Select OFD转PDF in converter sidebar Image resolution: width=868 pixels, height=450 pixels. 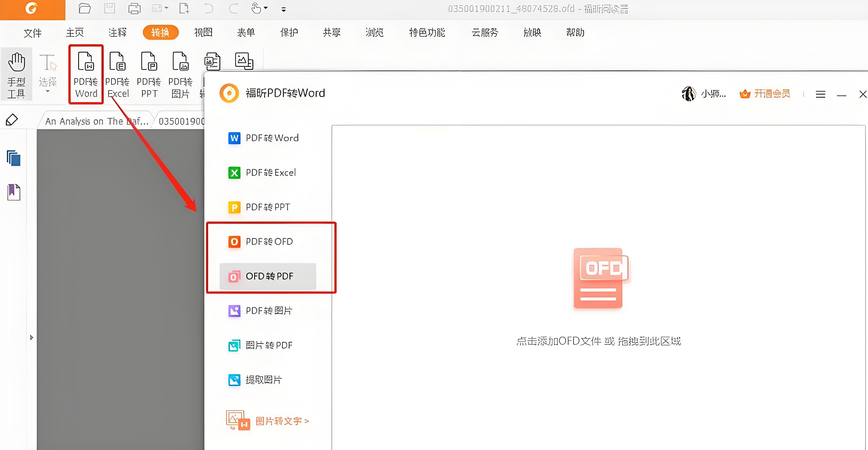(x=268, y=276)
